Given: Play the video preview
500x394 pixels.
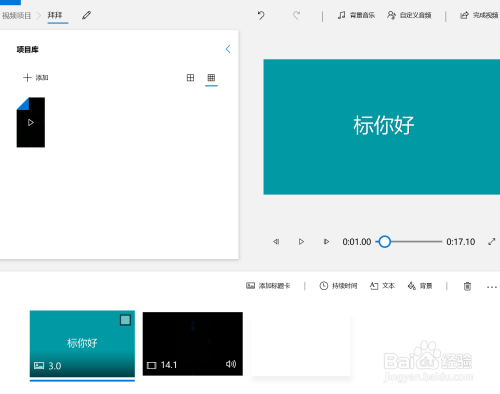Looking at the screenshot, I should pos(301,241).
